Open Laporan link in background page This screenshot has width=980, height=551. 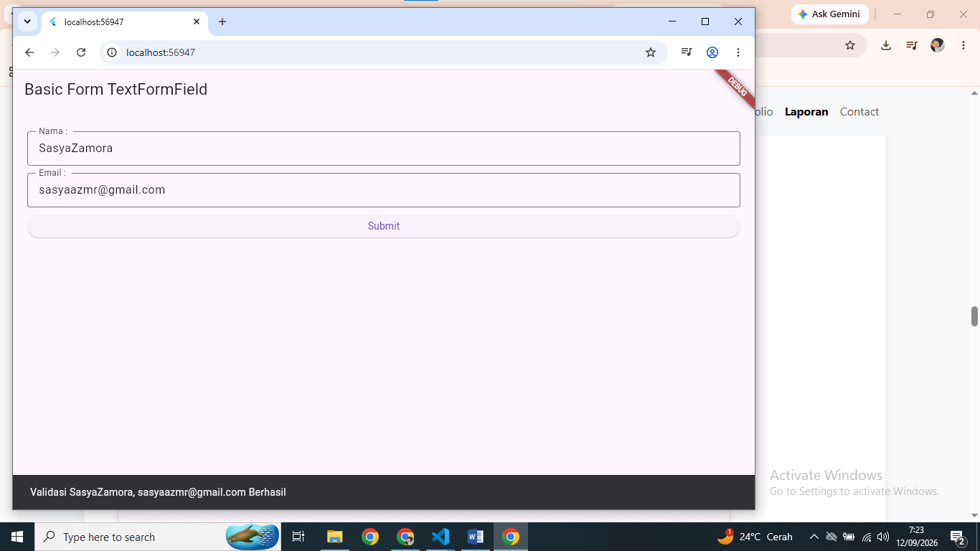[x=806, y=112]
